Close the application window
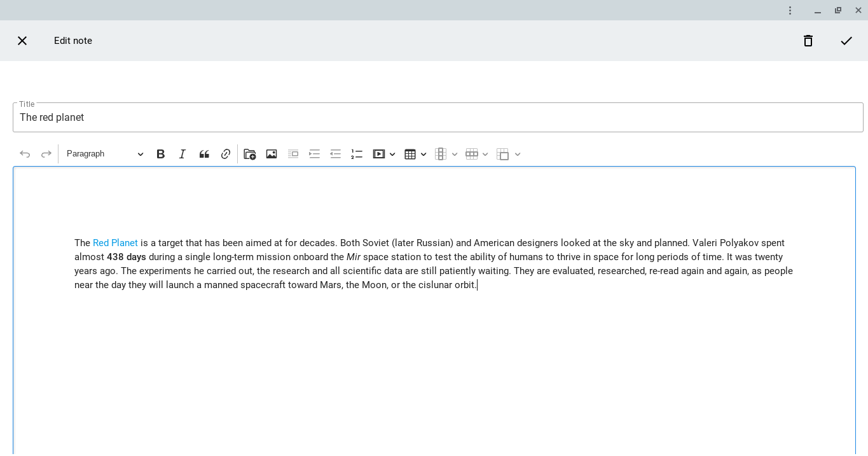 click(x=858, y=10)
